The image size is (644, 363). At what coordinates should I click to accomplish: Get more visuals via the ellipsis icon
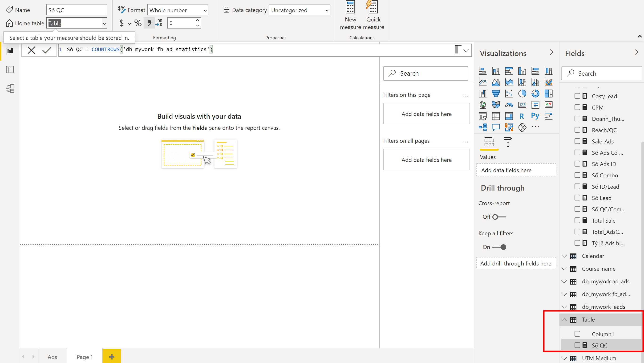tap(535, 127)
